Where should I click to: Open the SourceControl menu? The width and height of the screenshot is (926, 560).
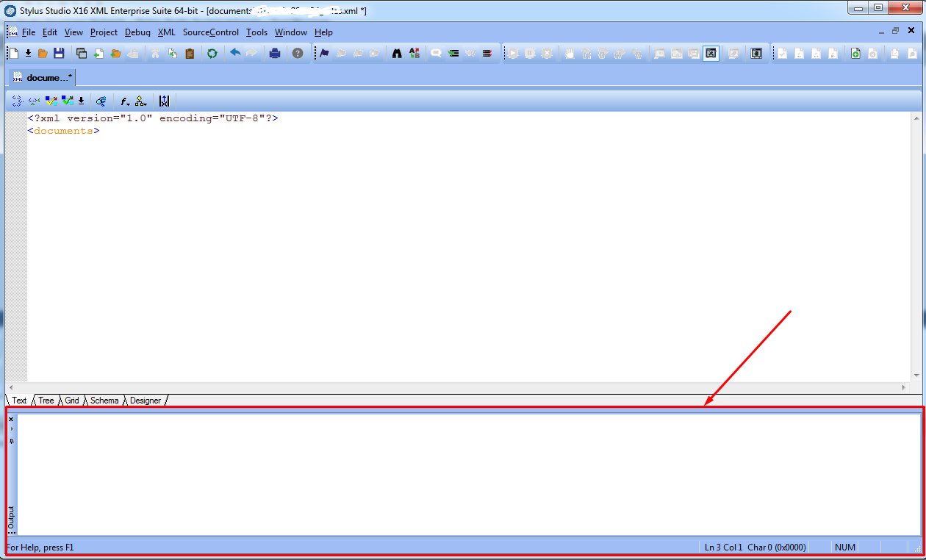pos(211,32)
